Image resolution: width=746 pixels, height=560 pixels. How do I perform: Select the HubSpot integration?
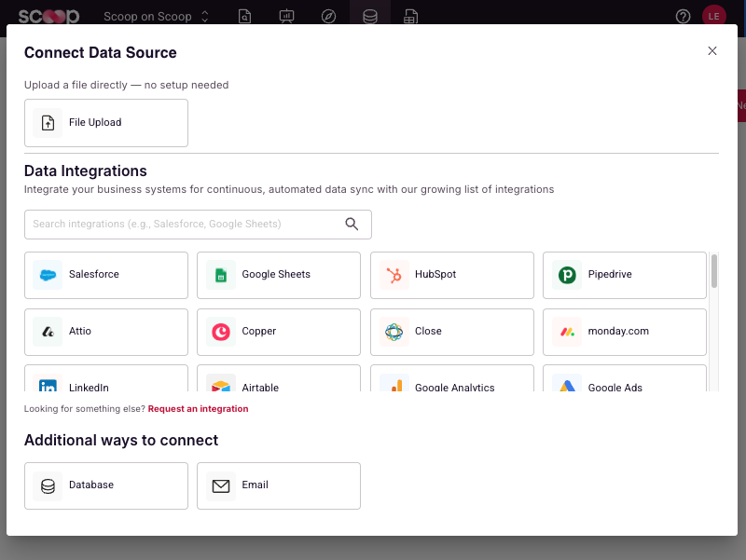coord(451,275)
